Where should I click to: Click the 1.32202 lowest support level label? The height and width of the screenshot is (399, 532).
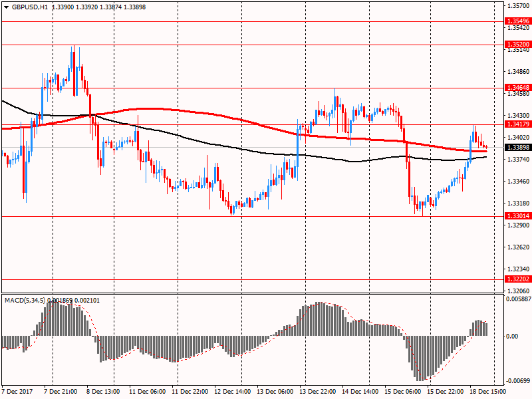pos(518,279)
